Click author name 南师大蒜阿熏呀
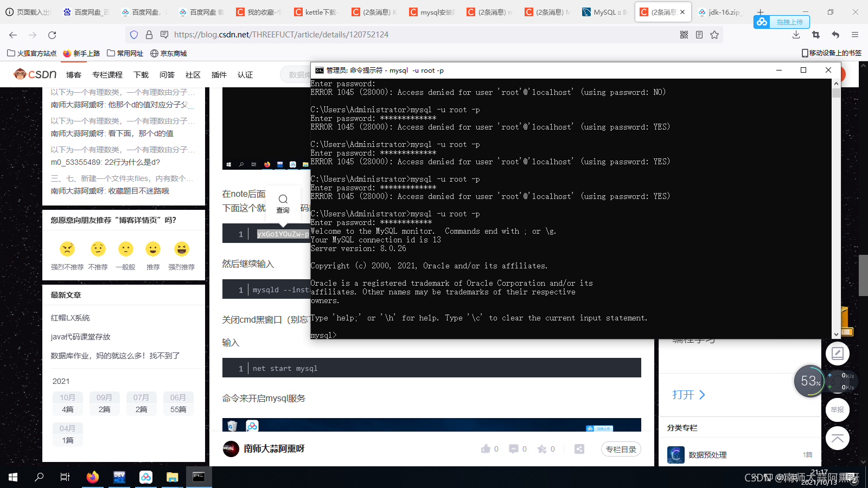 tap(274, 449)
